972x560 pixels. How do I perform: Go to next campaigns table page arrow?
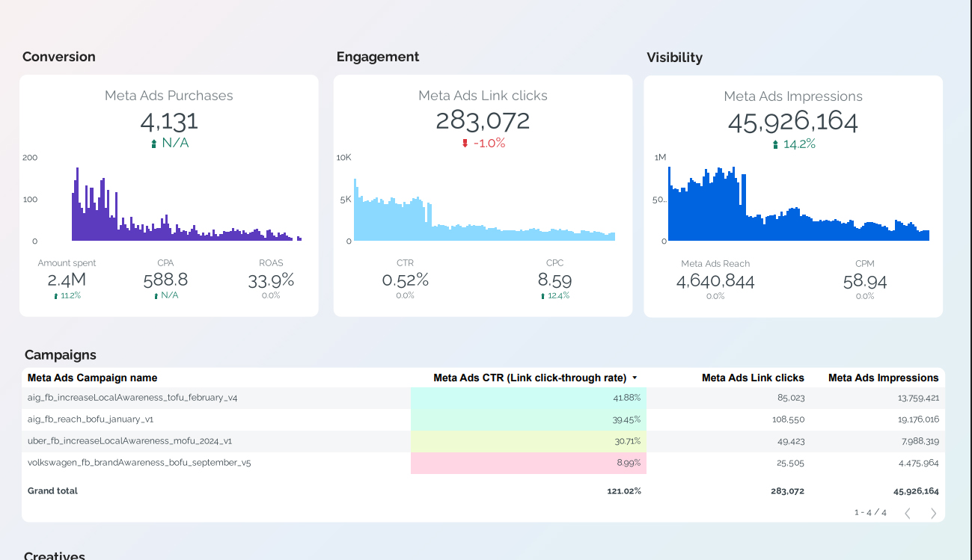pos(933,513)
